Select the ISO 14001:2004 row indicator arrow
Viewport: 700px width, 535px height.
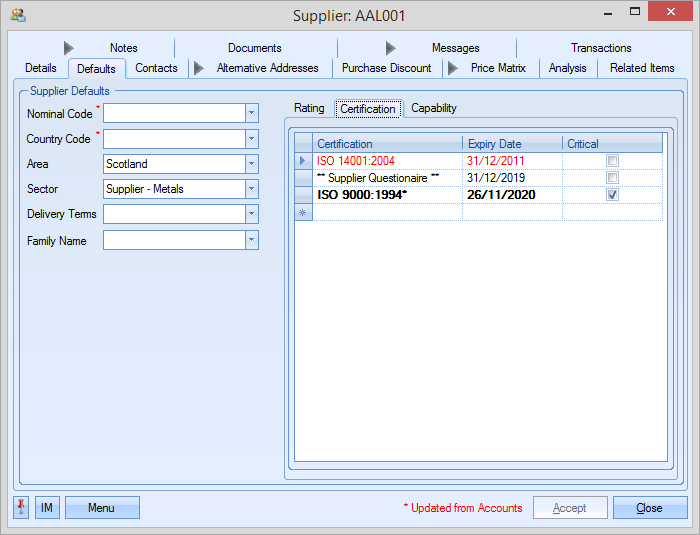tap(303, 161)
